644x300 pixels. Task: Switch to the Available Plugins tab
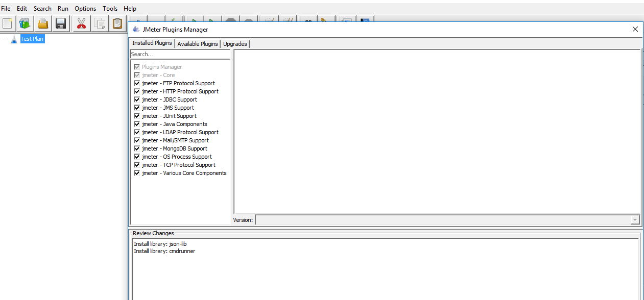[x=198, y=44]
